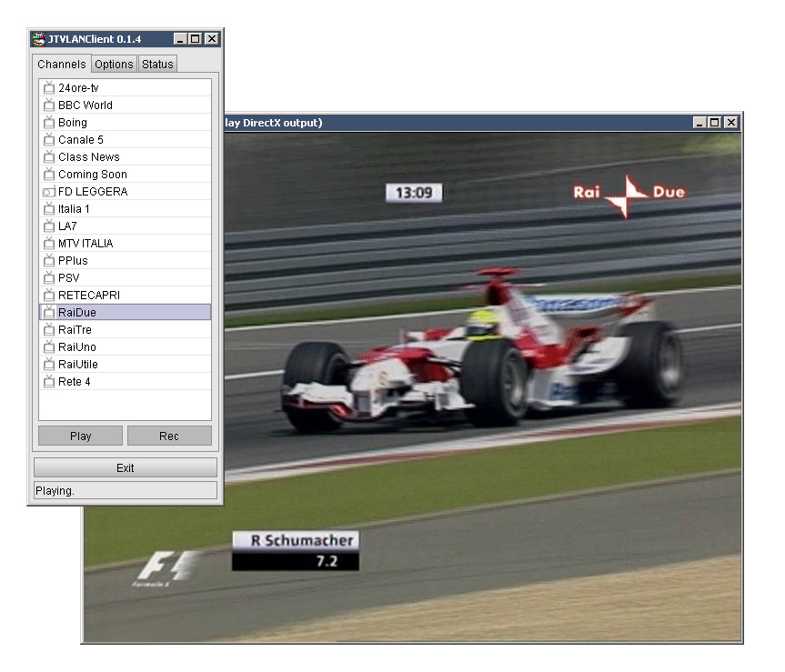Switch to the Channels tab

62,64
